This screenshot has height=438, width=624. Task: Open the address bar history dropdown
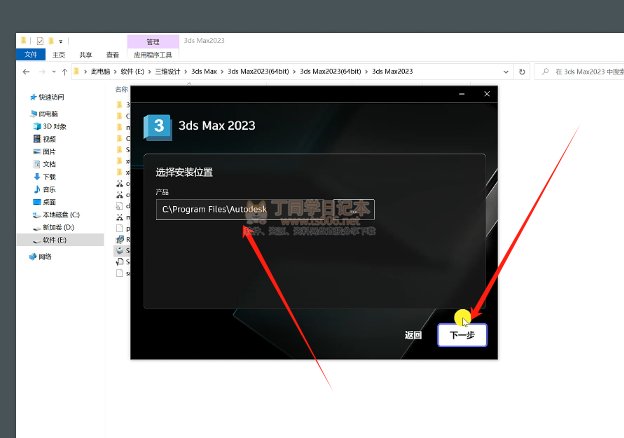(x=506, y=72)
